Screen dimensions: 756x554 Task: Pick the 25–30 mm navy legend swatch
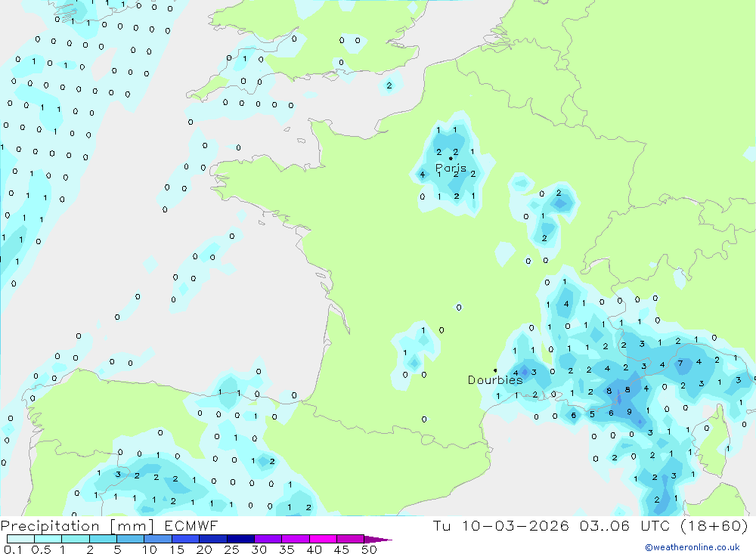(x=240, y=539)
